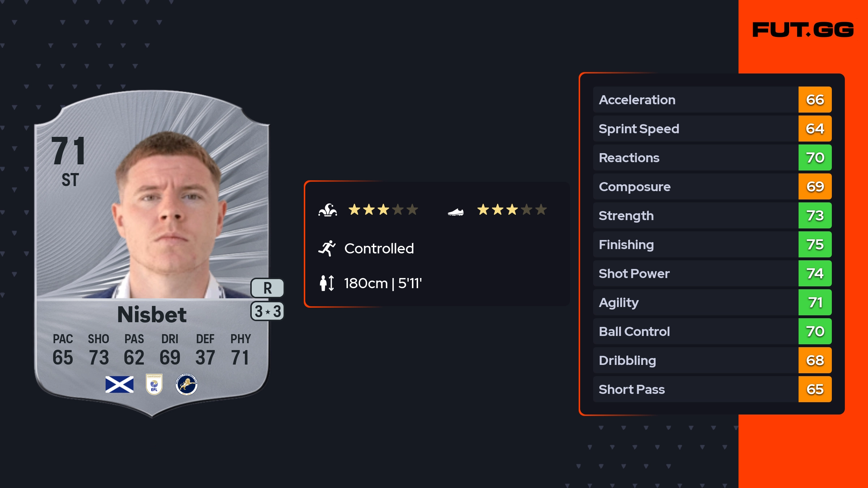Click the Millwall club badge

pyautogui.click(x=186, y=384)
